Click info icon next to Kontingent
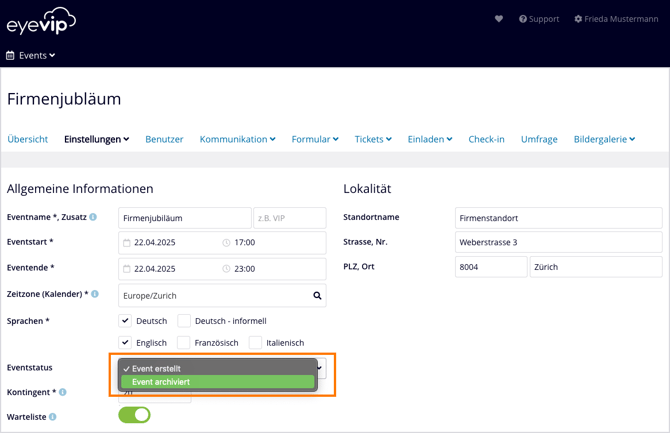Image resolution: width=670 pixels, height=433 pixels. click(63, 392)
